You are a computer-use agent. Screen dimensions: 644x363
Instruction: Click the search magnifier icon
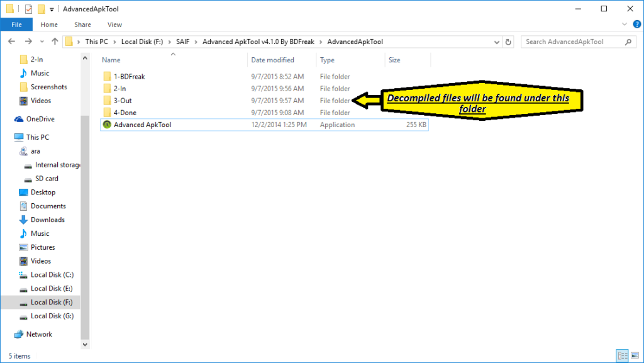coord(628,42)
